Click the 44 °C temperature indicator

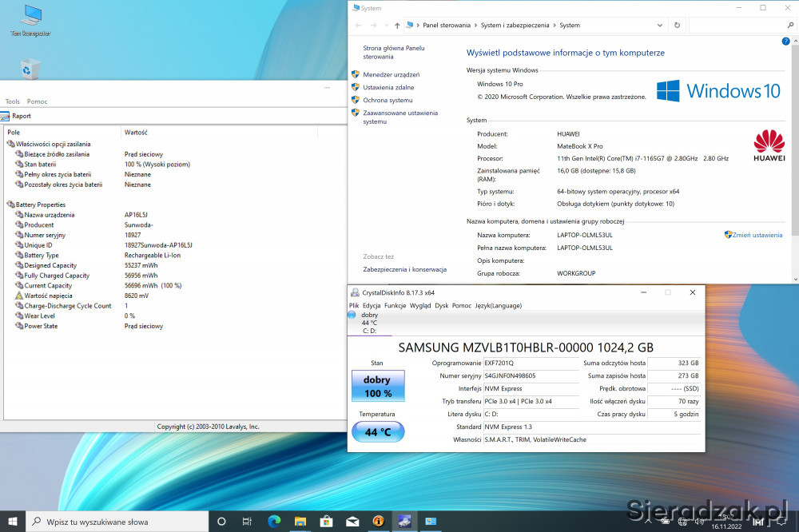[377, 431]
